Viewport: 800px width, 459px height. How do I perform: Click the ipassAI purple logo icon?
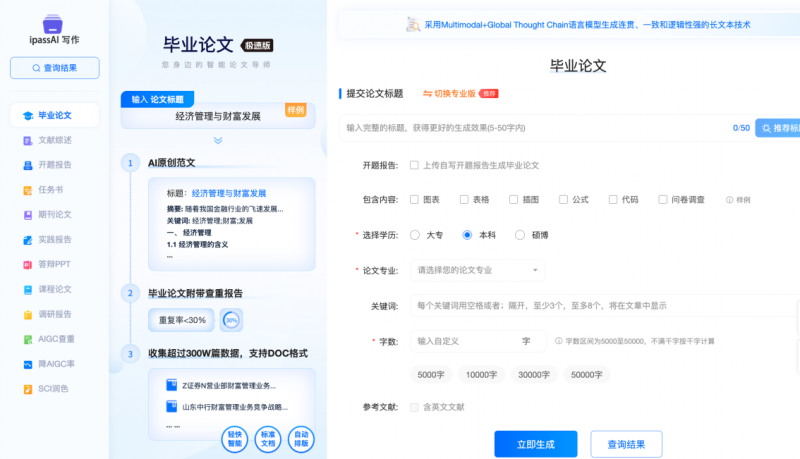click(x=53, y=23)
